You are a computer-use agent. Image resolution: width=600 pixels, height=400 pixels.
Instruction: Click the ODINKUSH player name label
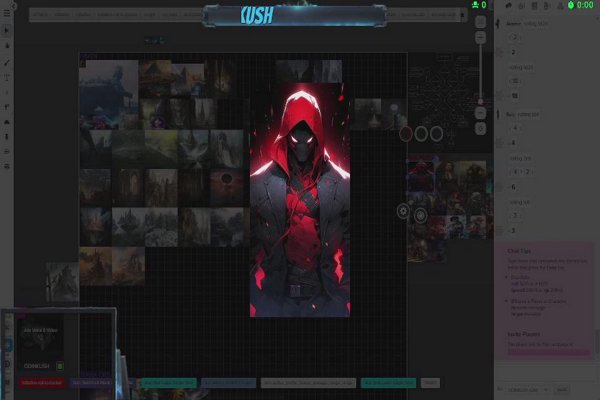click(x=37, y=366)
